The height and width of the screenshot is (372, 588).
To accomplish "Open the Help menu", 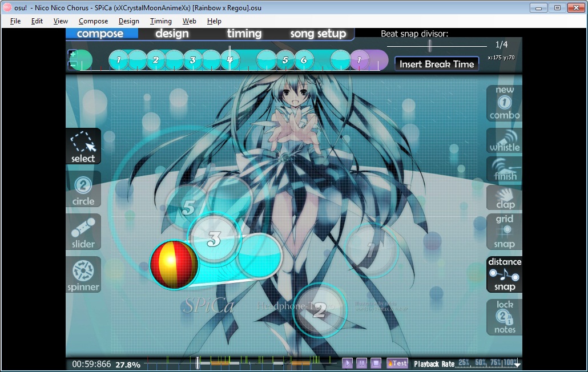I will click(214, 21).
